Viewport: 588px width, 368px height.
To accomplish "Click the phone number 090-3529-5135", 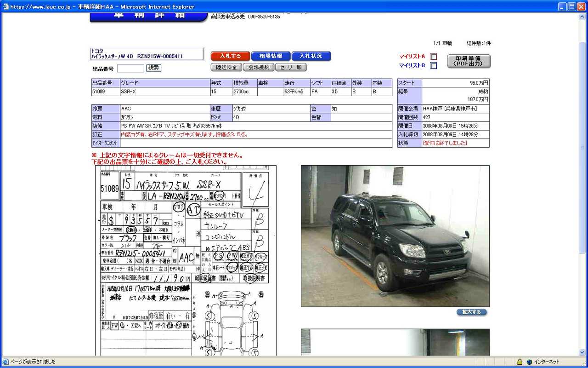I will click(264, 17).
